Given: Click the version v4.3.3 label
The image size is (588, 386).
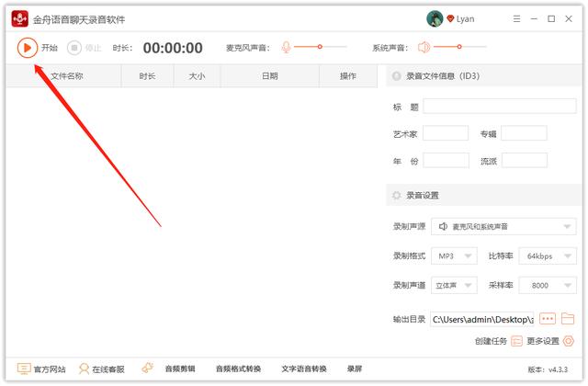Looking at the screenshot, I should click(548, 369).
